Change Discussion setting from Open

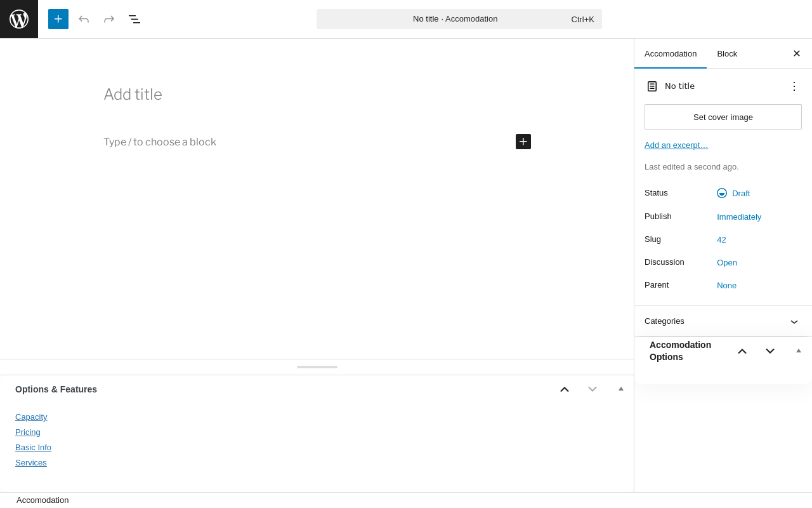tap(727, 262)
